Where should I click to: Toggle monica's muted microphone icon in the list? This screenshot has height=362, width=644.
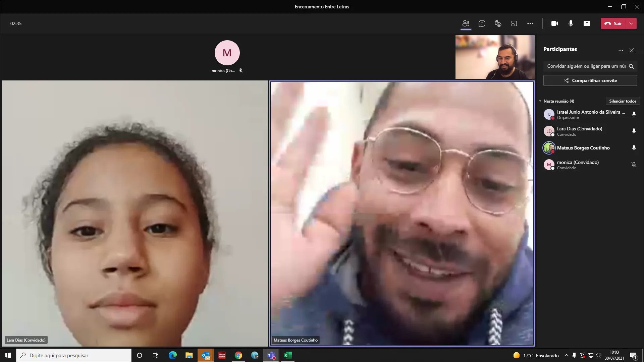click(x=634, y=165)
